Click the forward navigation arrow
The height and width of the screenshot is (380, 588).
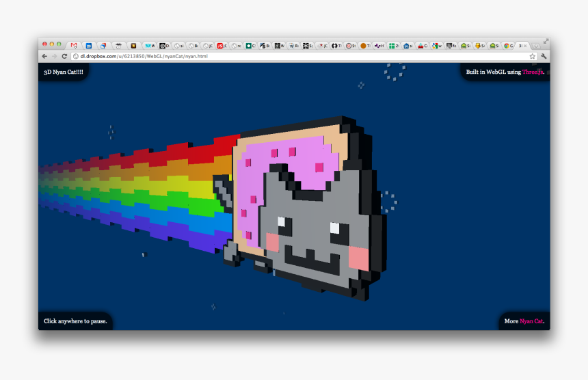[x=55, y=56]
